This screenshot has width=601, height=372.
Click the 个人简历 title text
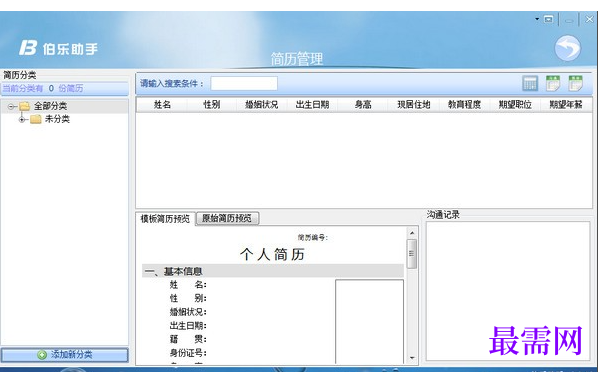[273, 254]
